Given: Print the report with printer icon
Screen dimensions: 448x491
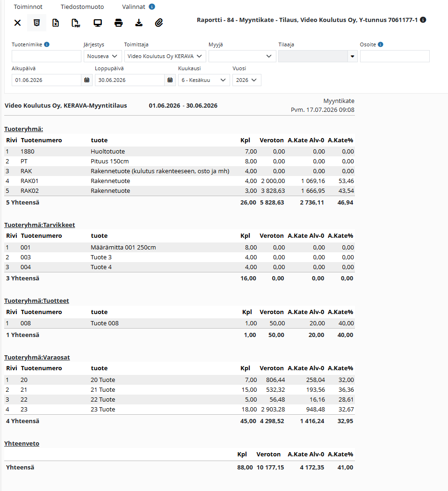Looking at the screenshot, I should click(x=119, y=23).
